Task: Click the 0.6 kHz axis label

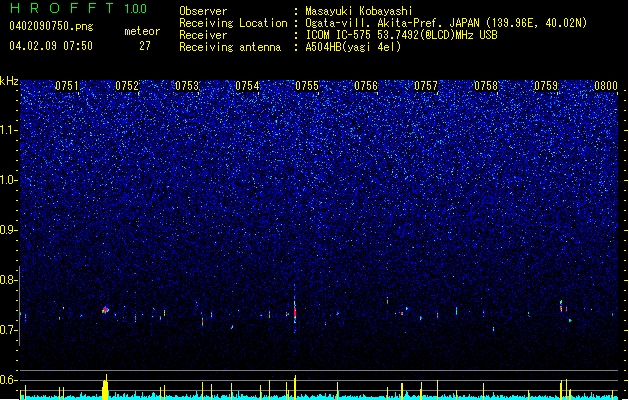Action: pos(9,380)
